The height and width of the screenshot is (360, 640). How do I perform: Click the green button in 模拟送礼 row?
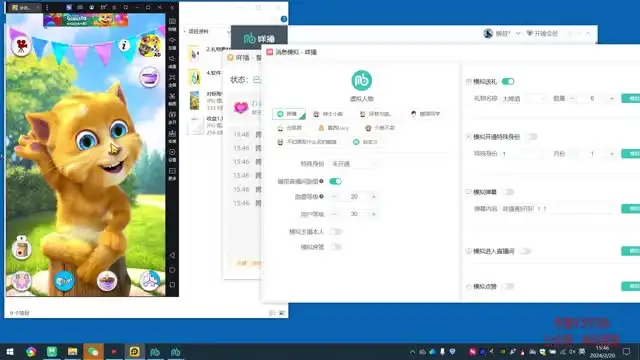pyautogui.click(x=631, y=98)
